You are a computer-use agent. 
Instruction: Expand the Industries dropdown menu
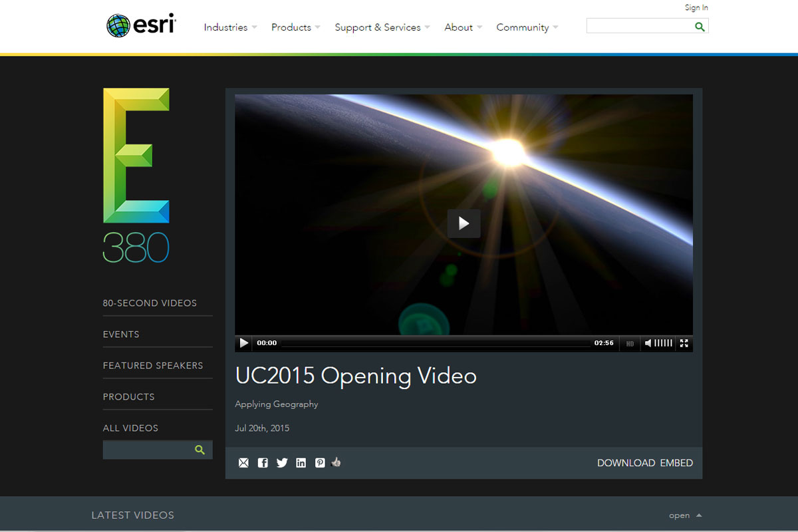click(x=229, y=27)
